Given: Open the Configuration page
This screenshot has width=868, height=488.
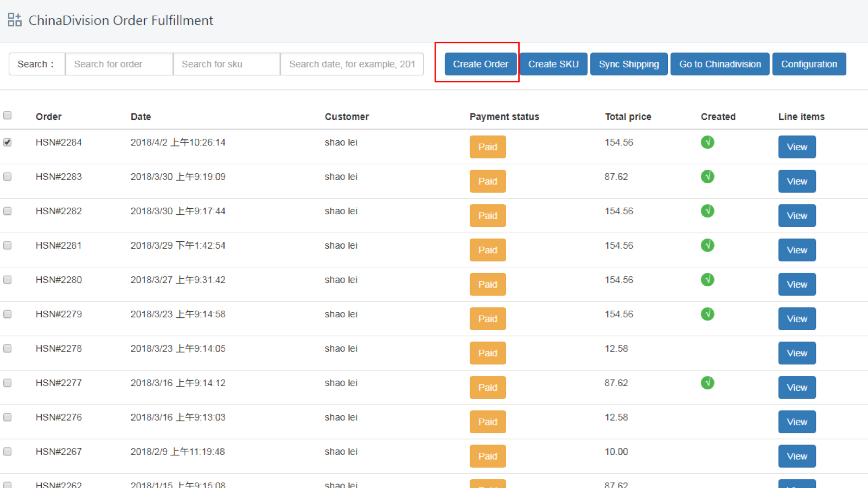Looking at the screenshot, I should tap(809, 64).
